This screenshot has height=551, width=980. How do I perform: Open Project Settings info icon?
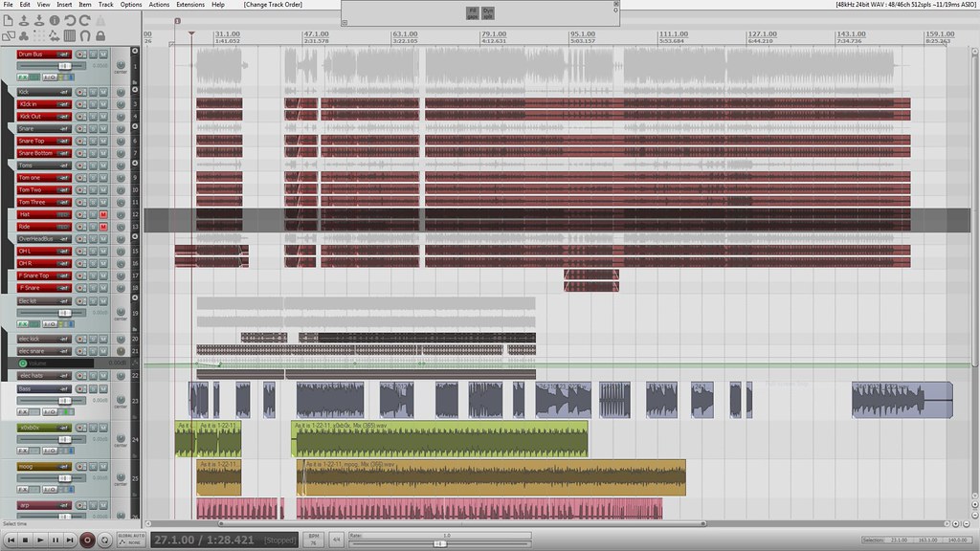click(55, 20)
